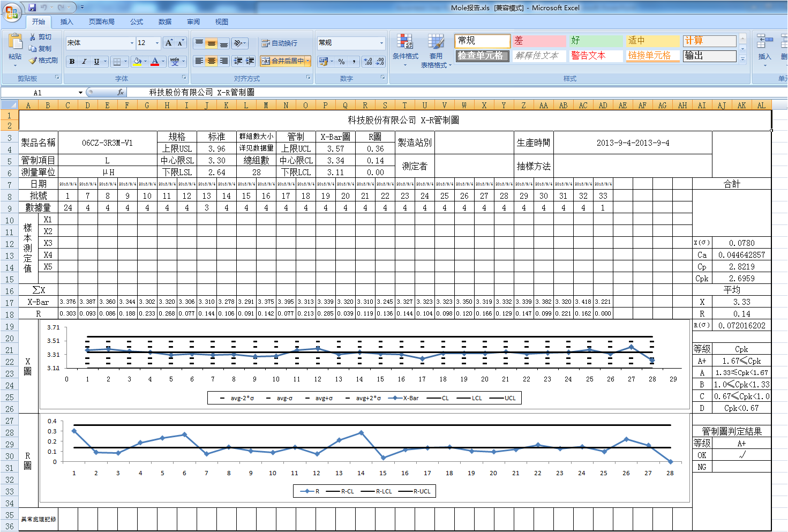
Task: Open the font name dropdown (宋体)
Action: tap(132, 43)
